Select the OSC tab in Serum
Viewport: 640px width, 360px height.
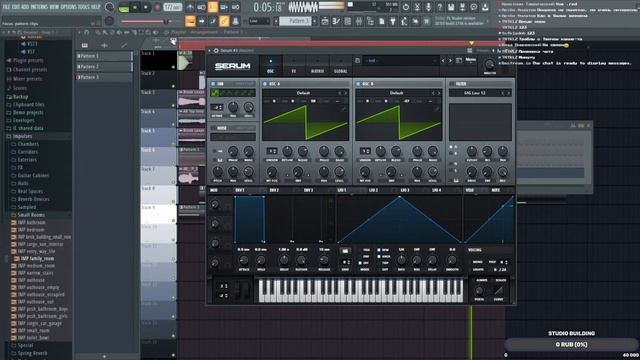pyautogui.click(x=270, y=66)
